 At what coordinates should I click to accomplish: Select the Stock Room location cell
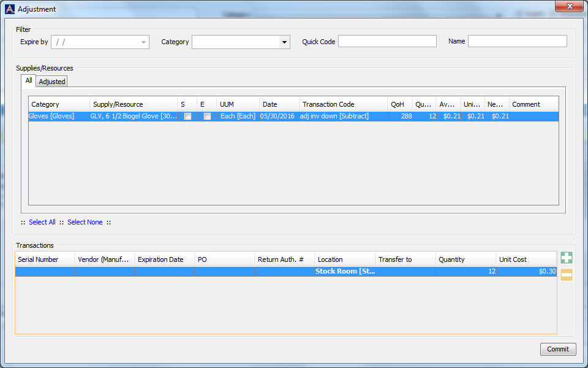coord(344,271)
